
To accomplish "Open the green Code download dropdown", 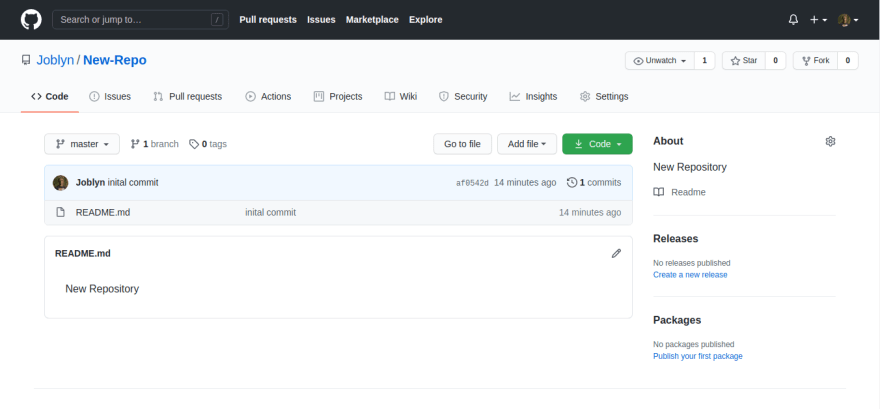I will (597, 144).
